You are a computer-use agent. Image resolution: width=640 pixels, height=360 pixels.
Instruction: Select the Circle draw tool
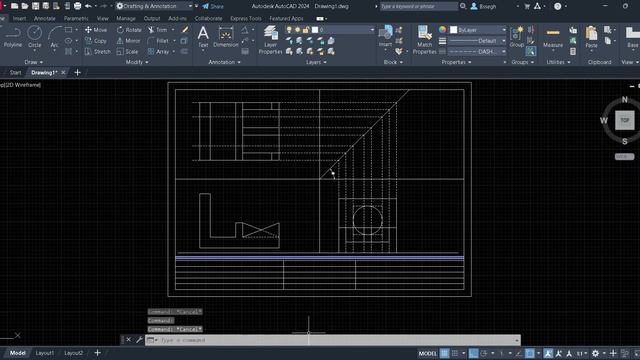click(x=35, y=37)
